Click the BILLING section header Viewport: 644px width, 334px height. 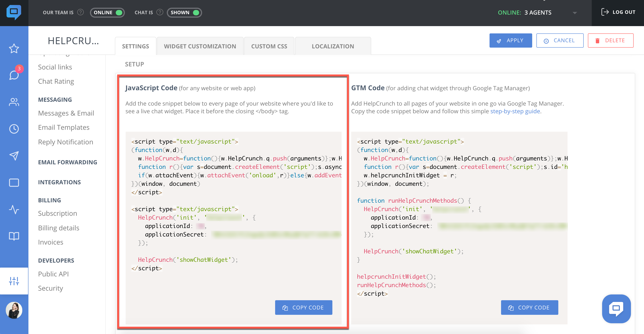[50, 200]
